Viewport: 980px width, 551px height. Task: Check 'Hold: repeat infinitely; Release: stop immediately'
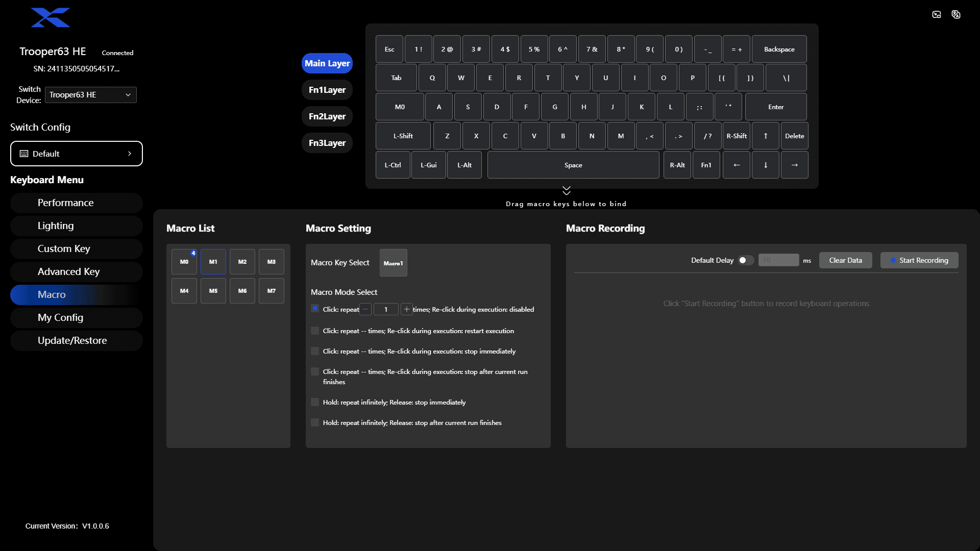[315, 402]
